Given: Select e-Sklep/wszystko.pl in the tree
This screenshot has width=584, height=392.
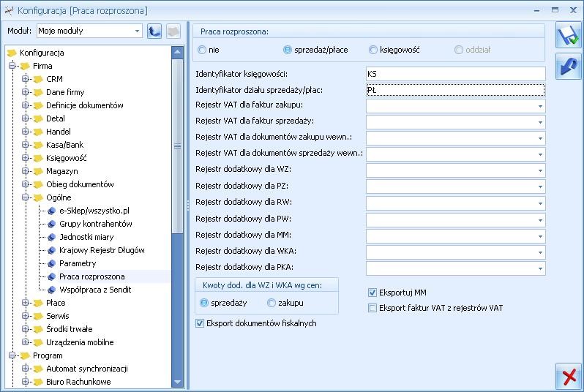Looking at the screenshot, I should tap(89, 211).
